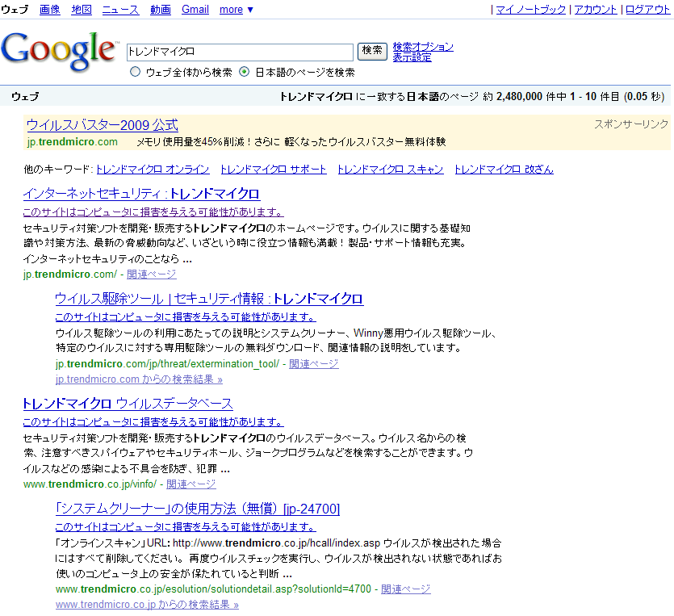The height and width of the screenshot is (616, 674).
Task: Click ログアウト link
Action: point(648,10)
